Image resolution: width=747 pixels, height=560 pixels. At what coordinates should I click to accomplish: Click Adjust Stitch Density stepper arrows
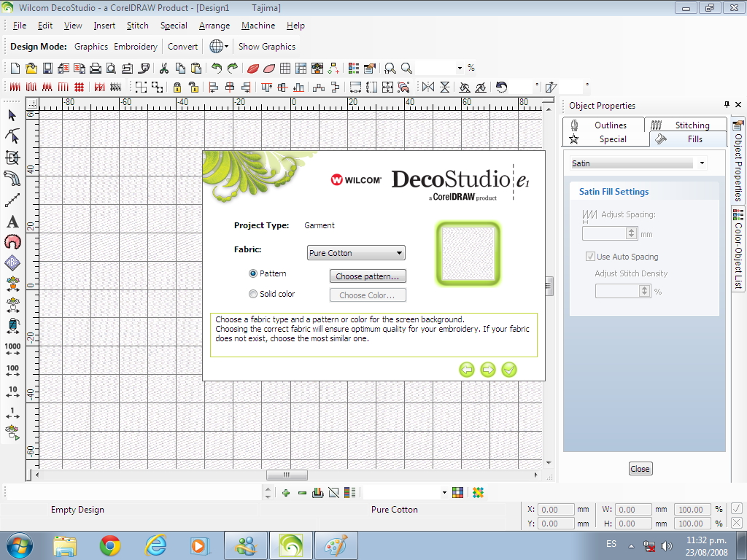(x=645, y=291)
